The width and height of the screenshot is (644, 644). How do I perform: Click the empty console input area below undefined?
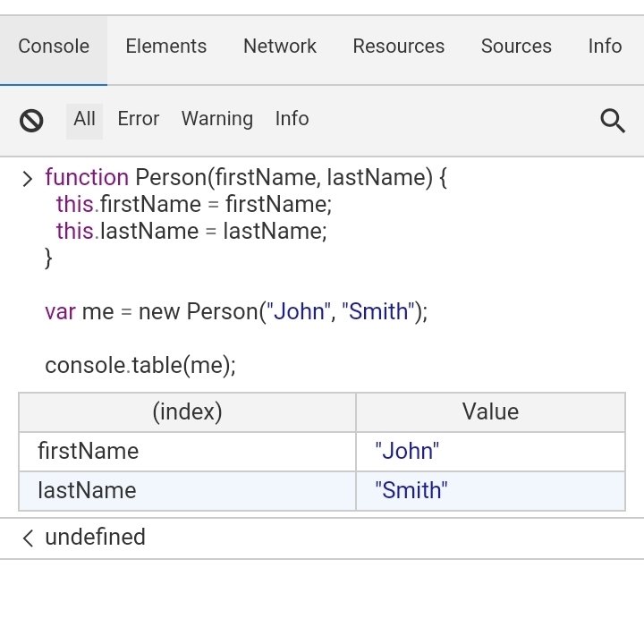tap(322, 600)
